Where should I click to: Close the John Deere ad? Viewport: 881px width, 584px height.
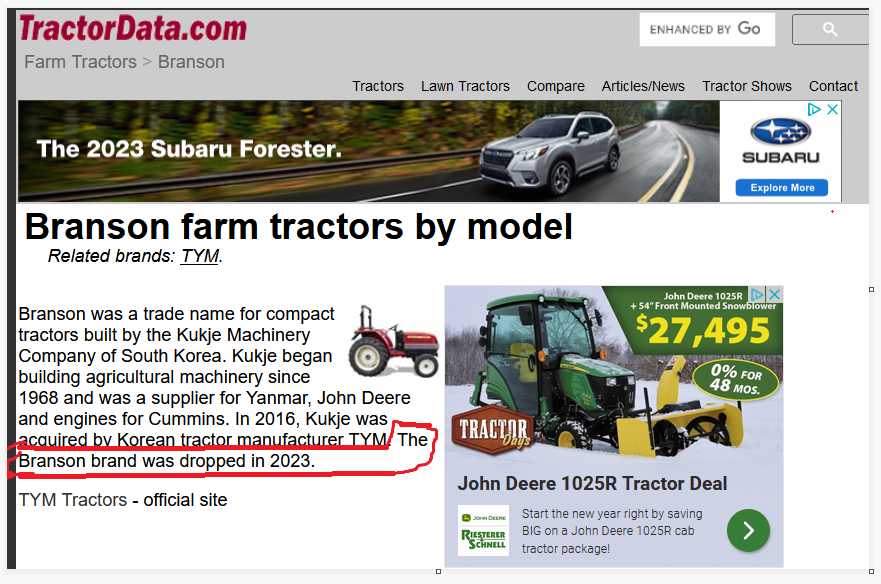pos(775,294)
